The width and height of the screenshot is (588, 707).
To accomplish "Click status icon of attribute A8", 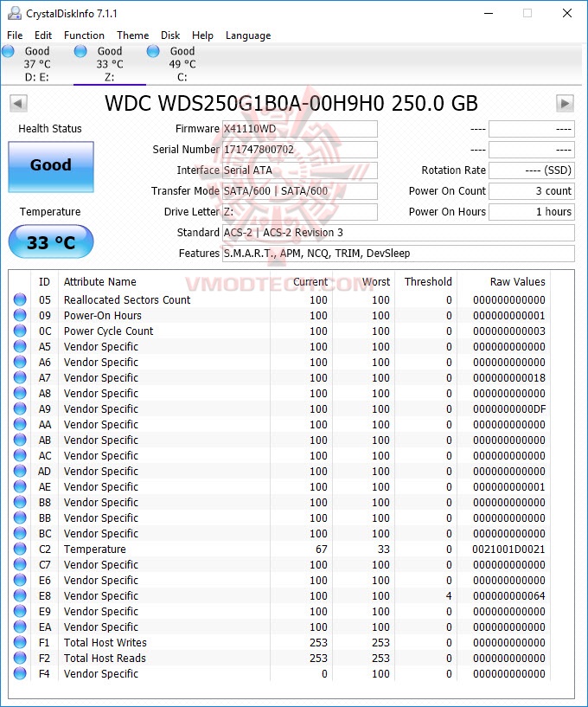I will (x=20, y=393).
